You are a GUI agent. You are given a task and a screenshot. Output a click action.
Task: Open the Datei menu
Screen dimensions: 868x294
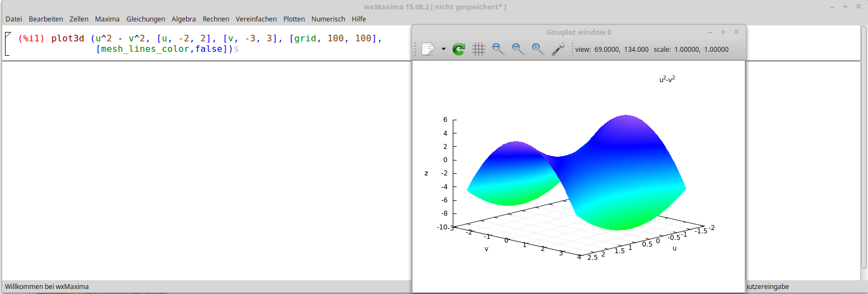[14, 19]
